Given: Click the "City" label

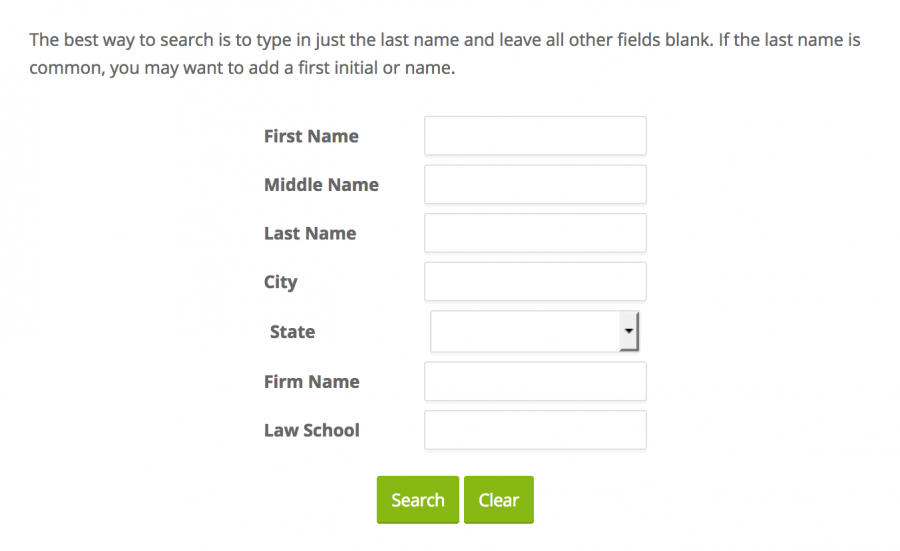Looking at the screenshot, I should coord(281,282).
